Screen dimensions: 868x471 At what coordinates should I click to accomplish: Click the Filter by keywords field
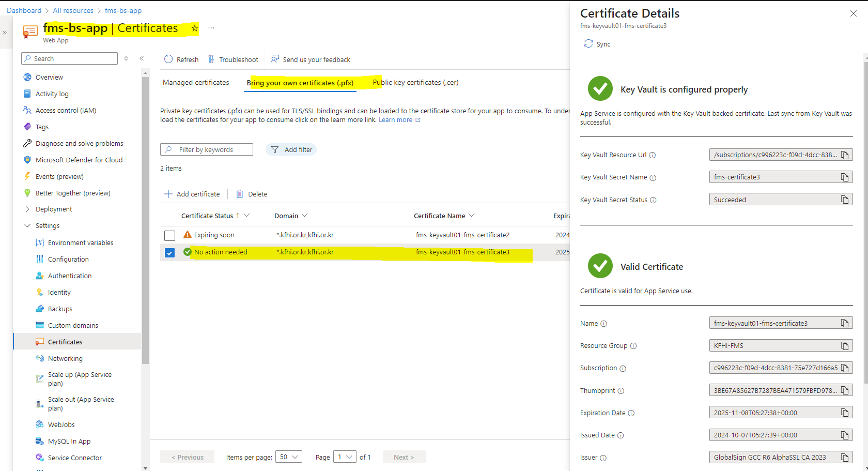click(x=207, y=149)
